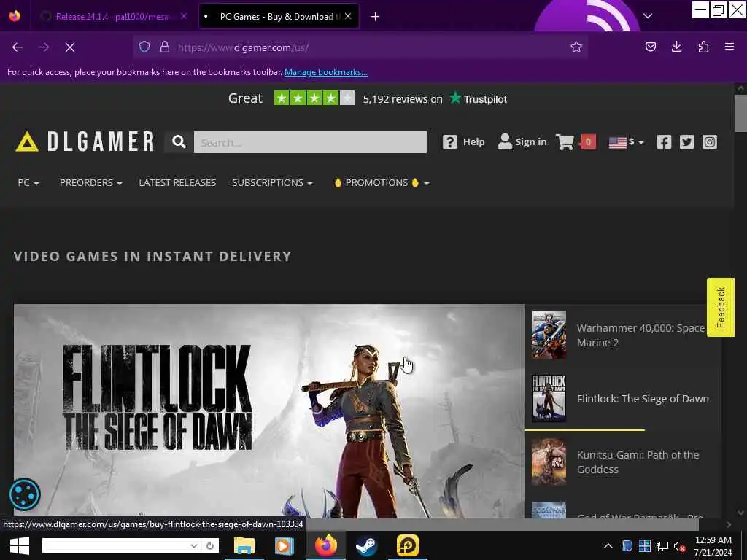Launch Steam from the taskbar
The image size is (747, 560).
pyautogui.click(x=366, y=545)
